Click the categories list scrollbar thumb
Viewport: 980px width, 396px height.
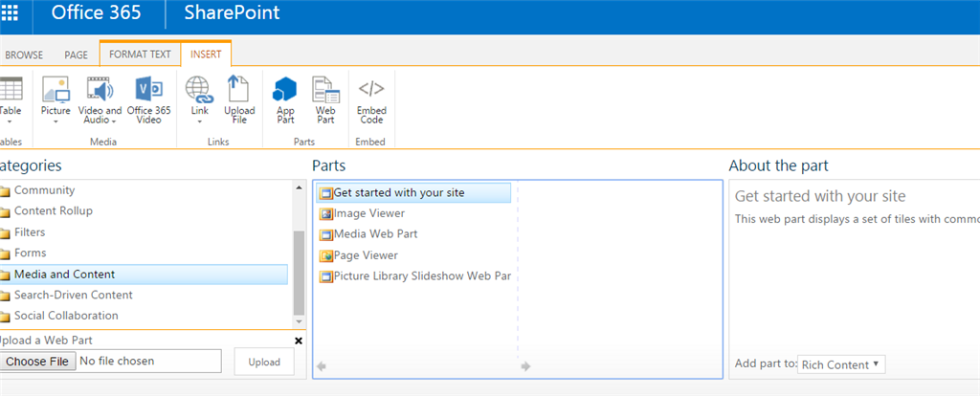coord(299,273)
